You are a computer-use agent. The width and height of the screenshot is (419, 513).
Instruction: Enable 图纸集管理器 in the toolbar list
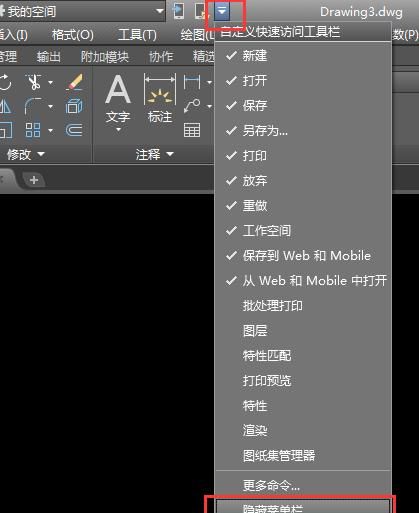pos(303,455)
